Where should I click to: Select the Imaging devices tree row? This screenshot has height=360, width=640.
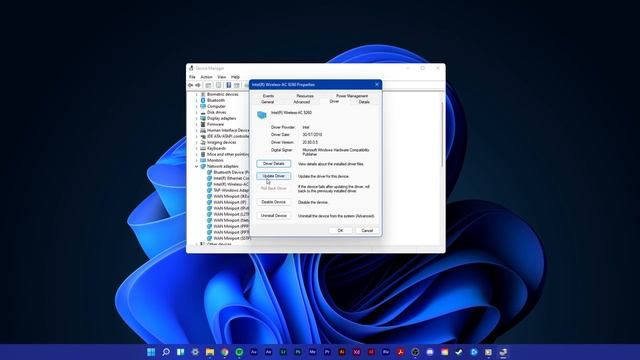click(x=218, y=142)
